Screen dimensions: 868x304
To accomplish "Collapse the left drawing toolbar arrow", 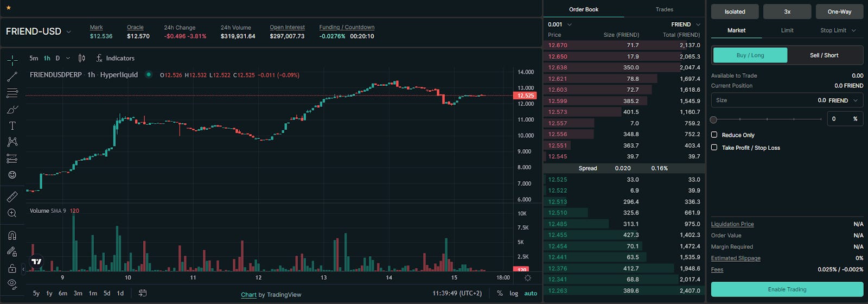I will click(x=23, y=269).
